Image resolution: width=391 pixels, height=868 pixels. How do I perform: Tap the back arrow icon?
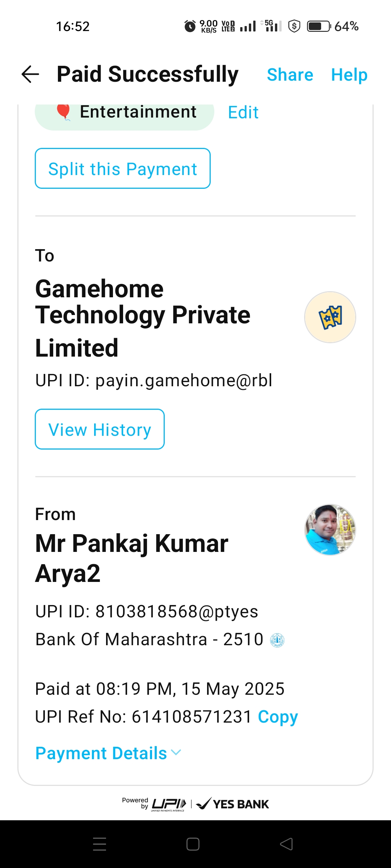click(x=30, y=75)
